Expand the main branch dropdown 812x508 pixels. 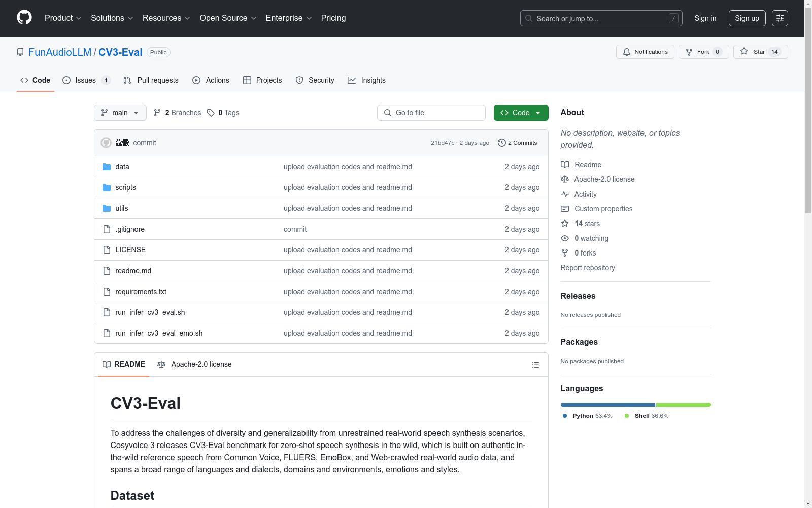[120, 113]
